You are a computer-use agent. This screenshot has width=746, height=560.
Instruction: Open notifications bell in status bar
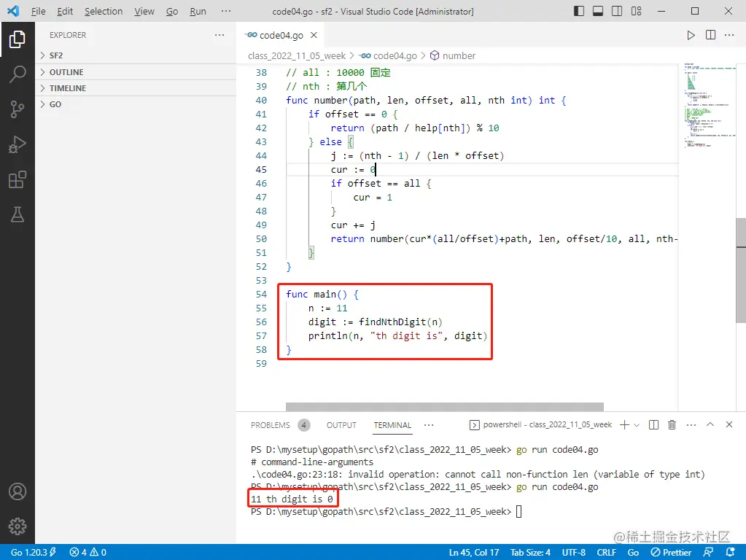730,553
